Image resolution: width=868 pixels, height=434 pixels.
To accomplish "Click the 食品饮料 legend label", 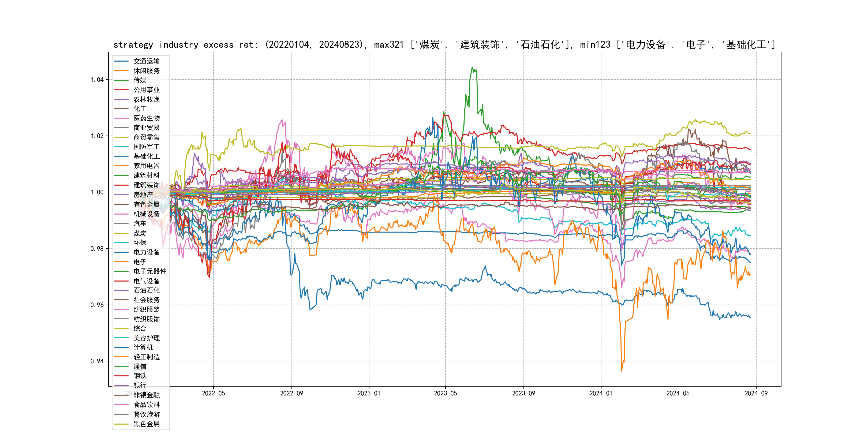I will coord(146,405).
